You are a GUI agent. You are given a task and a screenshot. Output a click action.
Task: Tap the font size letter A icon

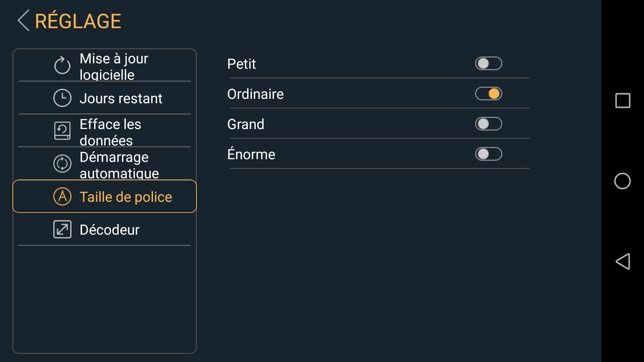click(x=62, y=196)
